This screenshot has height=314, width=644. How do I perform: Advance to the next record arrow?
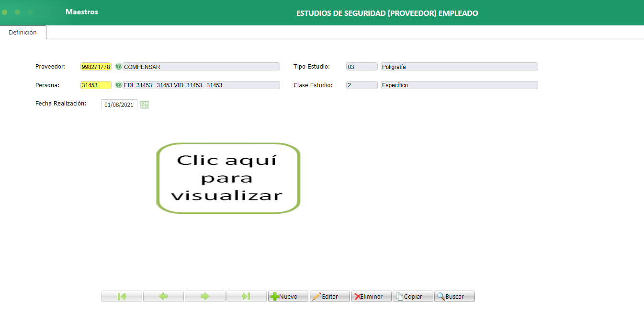(205, 296)
